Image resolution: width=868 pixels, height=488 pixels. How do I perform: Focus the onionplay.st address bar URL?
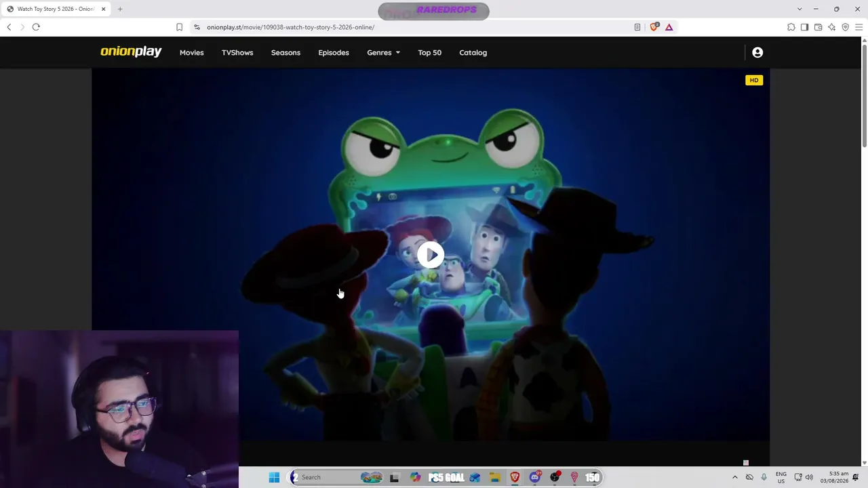tap(290, 27)
